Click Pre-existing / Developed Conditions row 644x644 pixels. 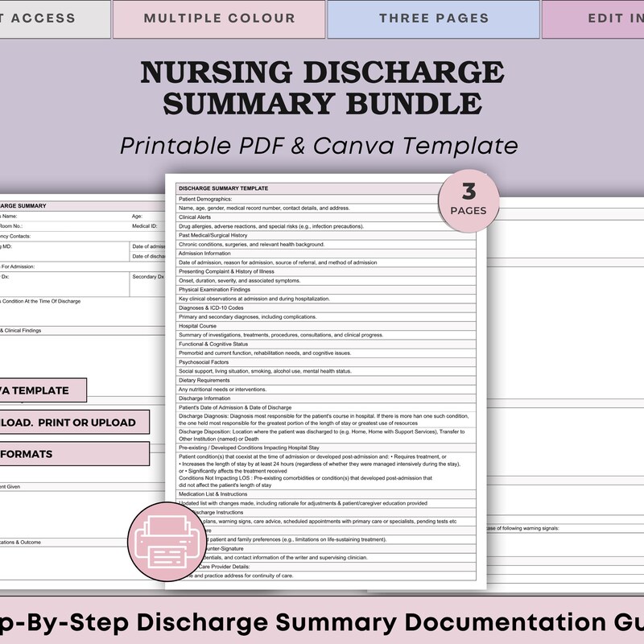coord(326,448)
